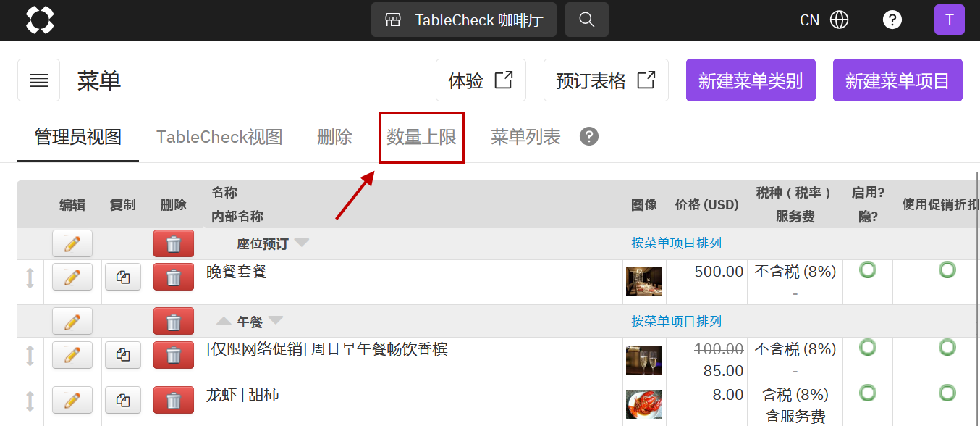Click the TableCheck logo icon
Screen dimensions: 980x426
40,20
